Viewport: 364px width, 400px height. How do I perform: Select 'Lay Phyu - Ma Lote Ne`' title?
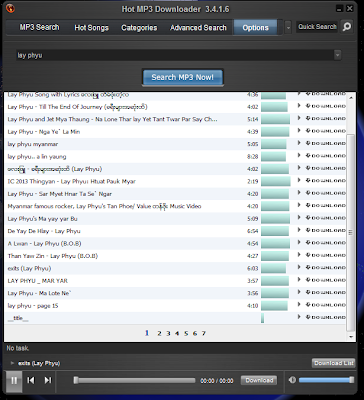click(39, 293)
